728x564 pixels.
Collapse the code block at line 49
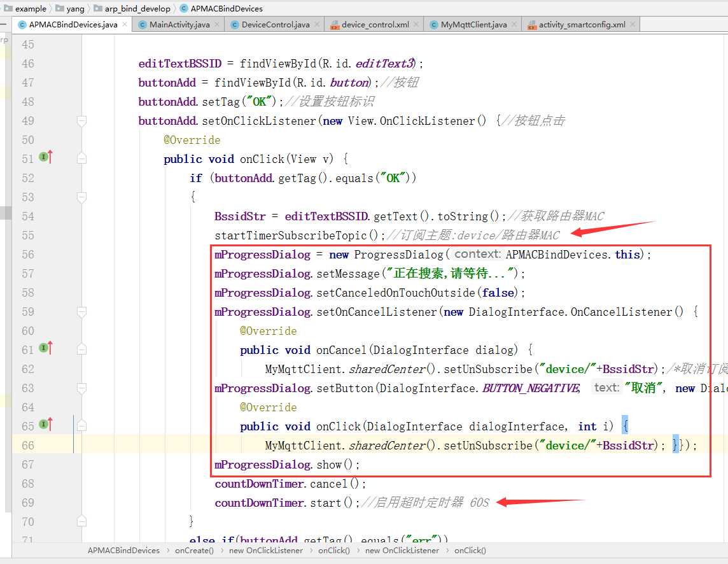click(x=81, y=121)
